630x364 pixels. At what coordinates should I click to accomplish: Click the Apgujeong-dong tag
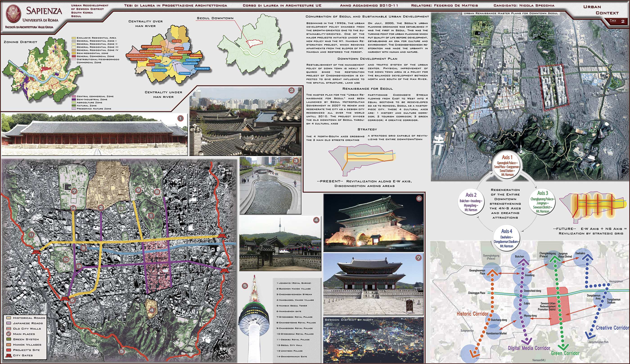[x=193, y=60]
